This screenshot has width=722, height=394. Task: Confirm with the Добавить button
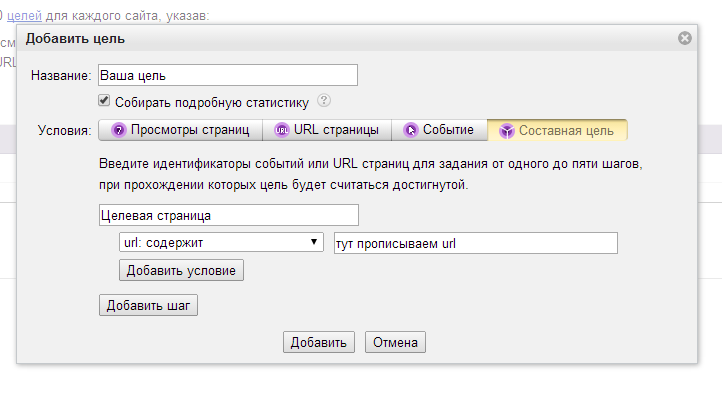coord(319,342)
